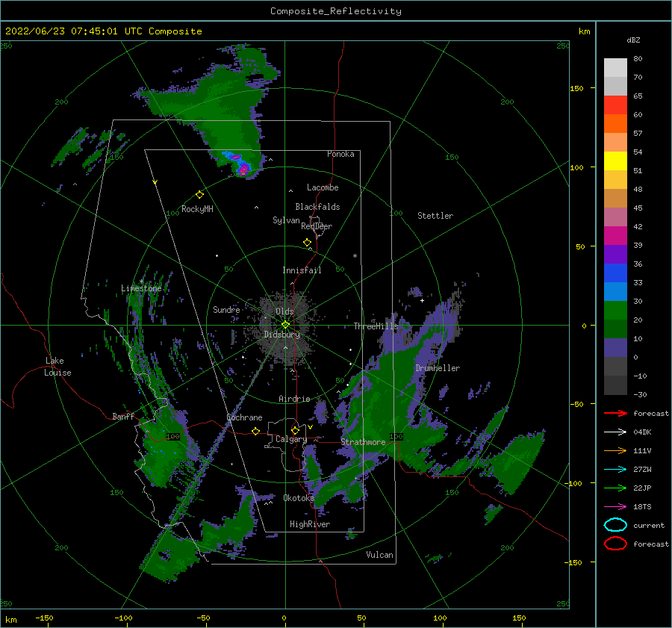This screenshot has height=628, width=672.
Task: Pick the orange swatch between 60 and 57 dBZ
Action: click(x=615, y=124)
